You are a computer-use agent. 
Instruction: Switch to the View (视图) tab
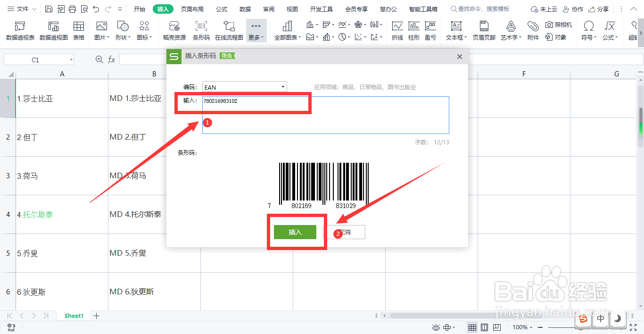(x=292, y=9)
